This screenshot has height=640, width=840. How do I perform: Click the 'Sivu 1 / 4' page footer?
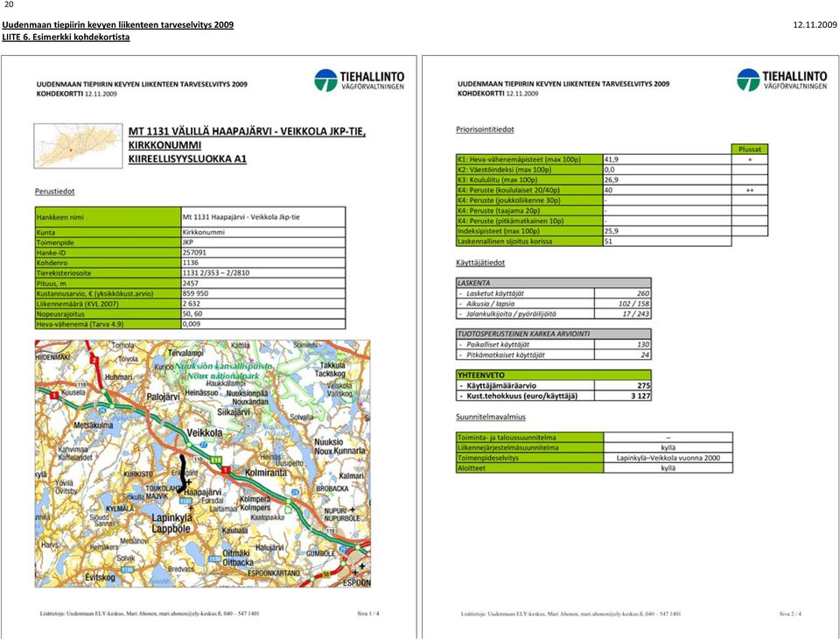tap(368, 613)
